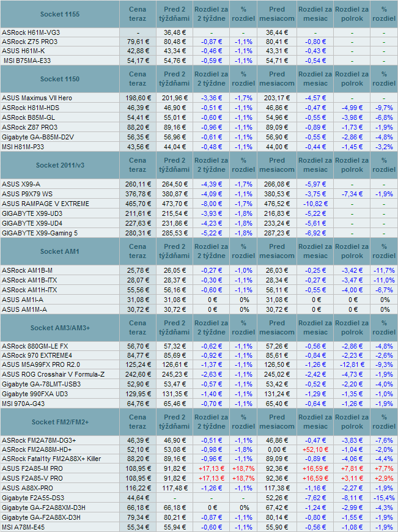This screenshot has width=398, height=532.
Task: Click GIGABYTE X99-Gaming 5 name
Action: tap(40, 234)
